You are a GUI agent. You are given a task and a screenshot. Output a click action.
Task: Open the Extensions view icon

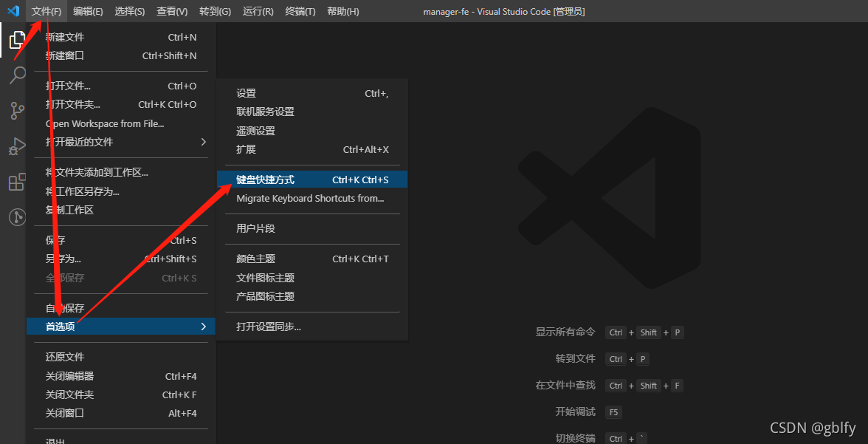tap(17, 182)
